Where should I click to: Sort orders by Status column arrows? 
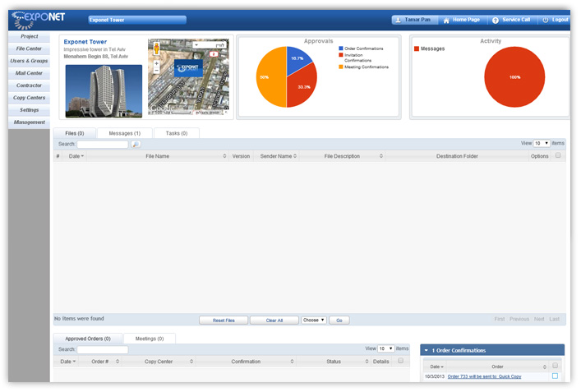tap(367, 362)
